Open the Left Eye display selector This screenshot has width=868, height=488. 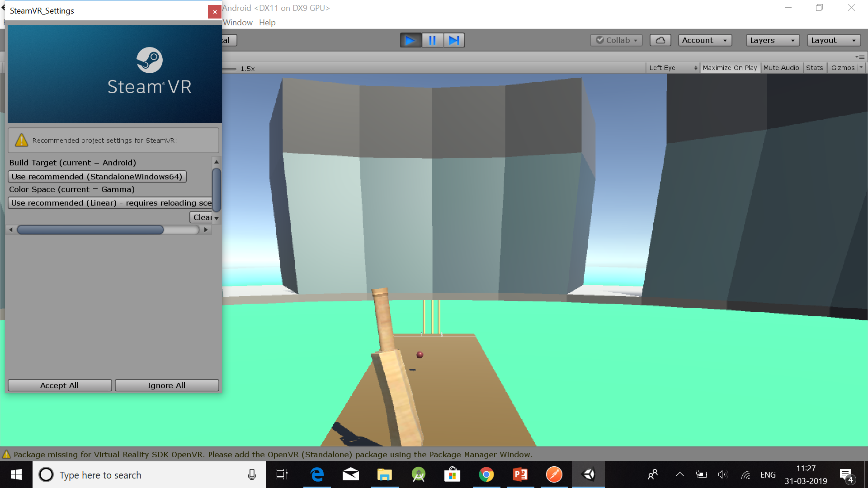[672, 68]
